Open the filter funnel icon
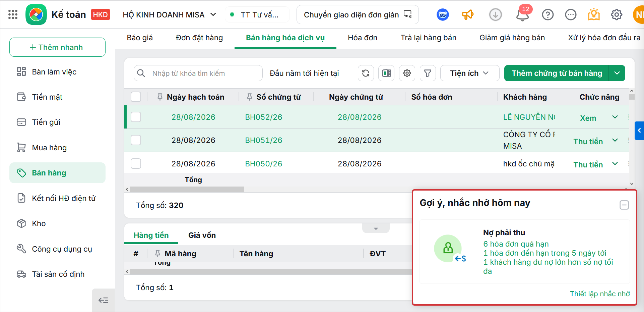The height and width of the screenshot is (312, 644). (428, 73)
